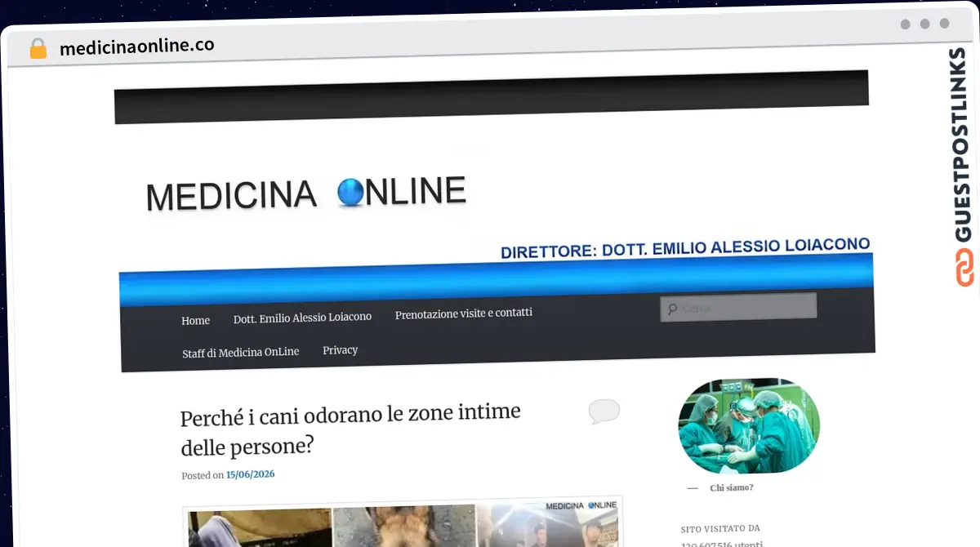The height and width of the screenshot is (547, 980).
Task: Click the comment speech bubble icon
Action: [x=604, y=411]
